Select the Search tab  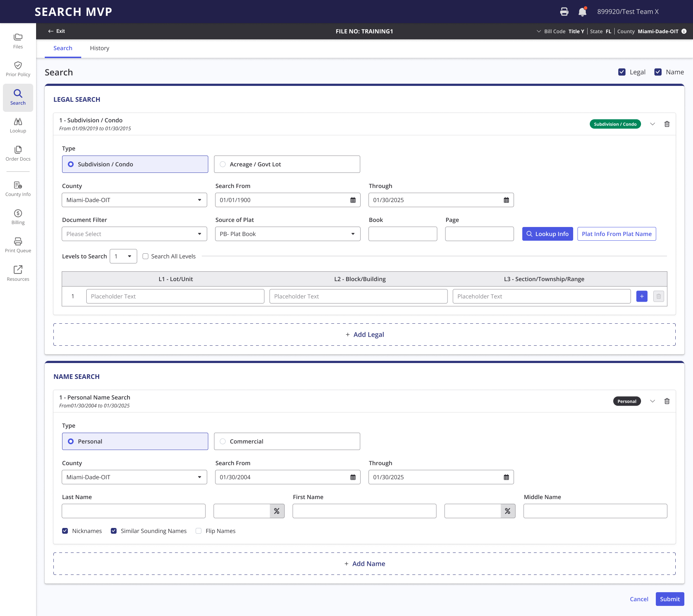[x=63, y=48]
